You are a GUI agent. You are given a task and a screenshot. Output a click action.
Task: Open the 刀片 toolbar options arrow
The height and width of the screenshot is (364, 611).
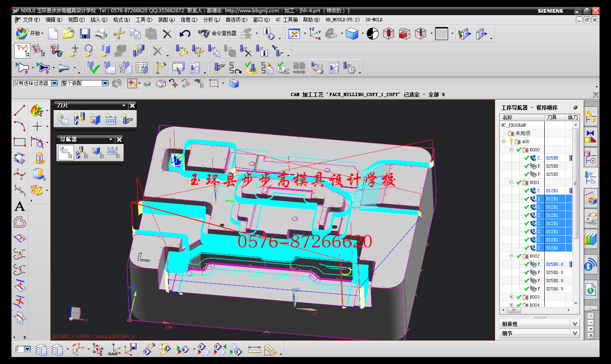(x=124, y=106)
